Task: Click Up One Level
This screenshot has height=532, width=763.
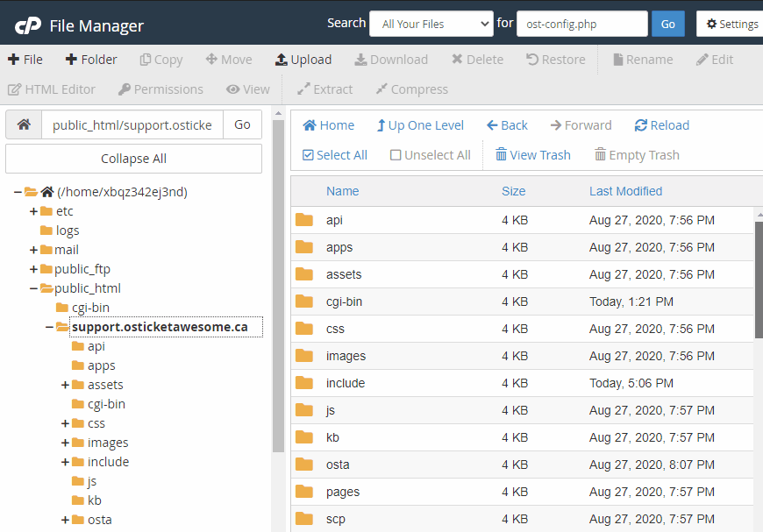Action: coord(420,125)
